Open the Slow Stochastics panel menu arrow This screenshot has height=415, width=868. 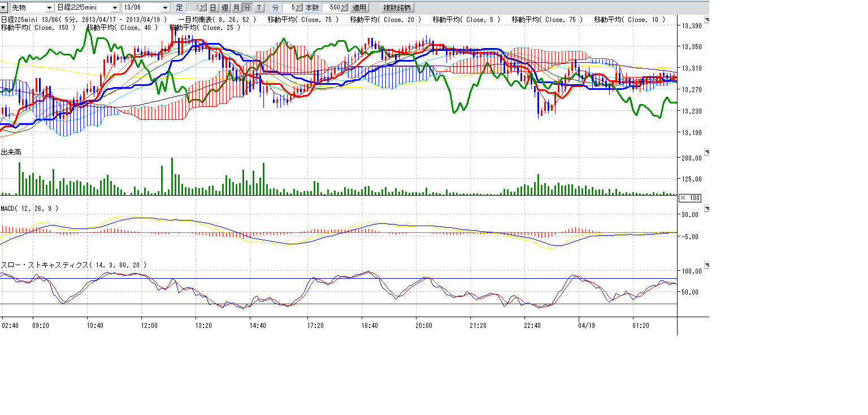click(706, 265)
